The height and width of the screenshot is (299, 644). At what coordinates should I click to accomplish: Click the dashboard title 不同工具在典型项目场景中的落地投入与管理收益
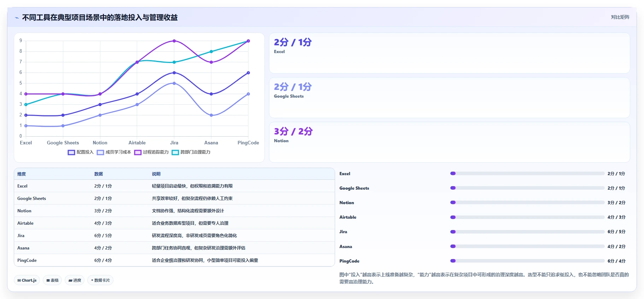click(100, 18)
